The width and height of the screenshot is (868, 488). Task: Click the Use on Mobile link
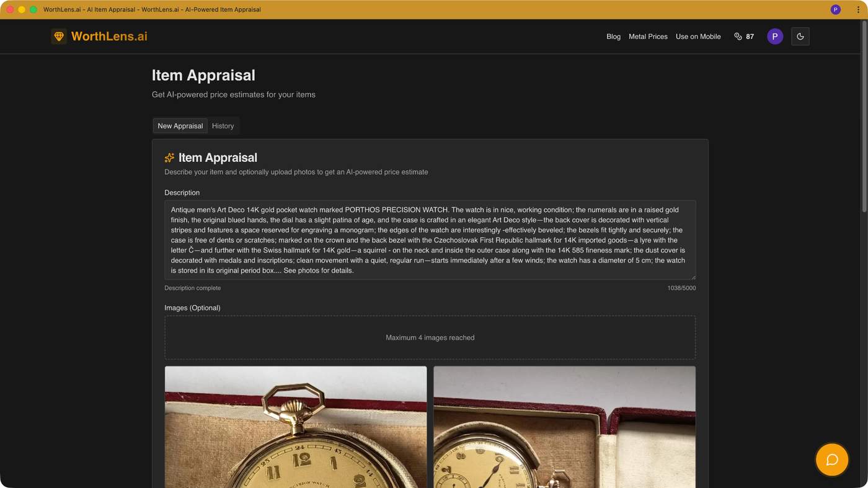[x=698, y=37]
